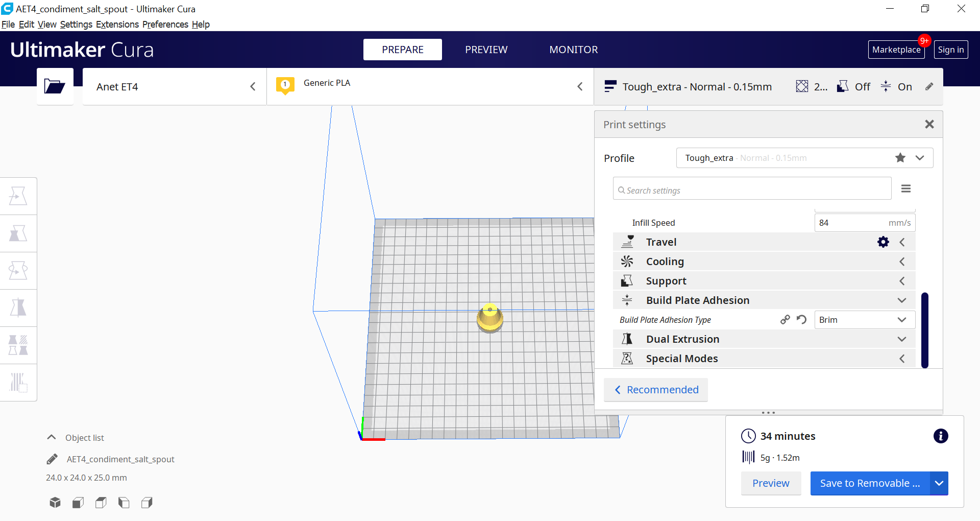Click the Infill Speed value field
Screen dimensions: 980x521
(x=865, y=223)
